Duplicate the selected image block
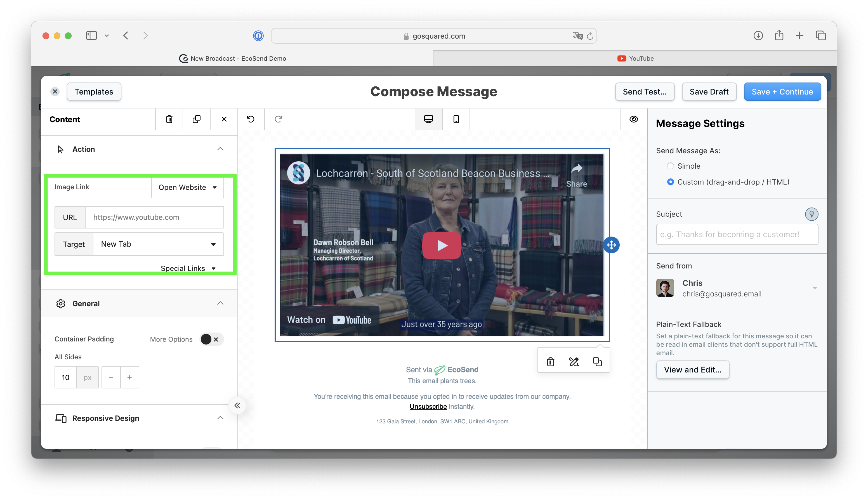 (x=597, y=362)
